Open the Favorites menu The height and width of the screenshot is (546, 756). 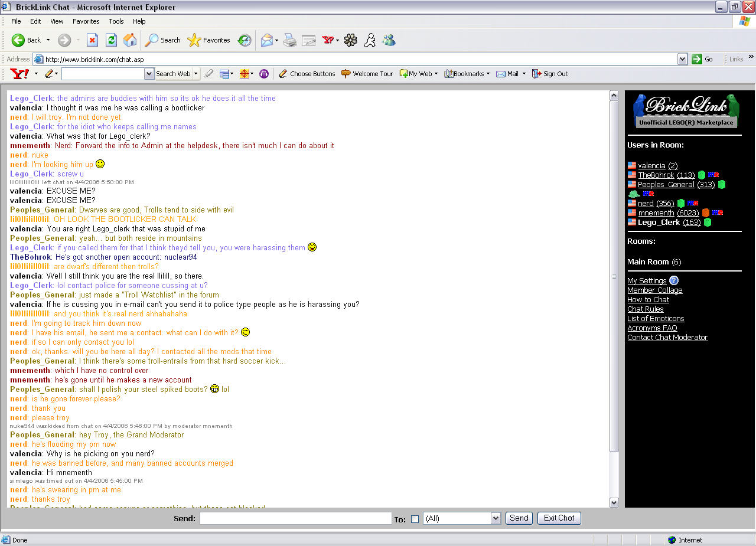coord(86,21)
